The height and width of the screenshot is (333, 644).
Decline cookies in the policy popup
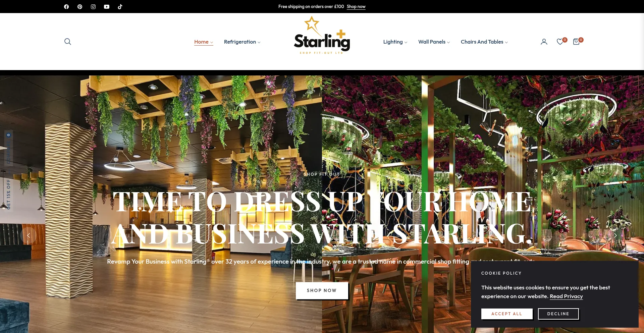(558, 314)
